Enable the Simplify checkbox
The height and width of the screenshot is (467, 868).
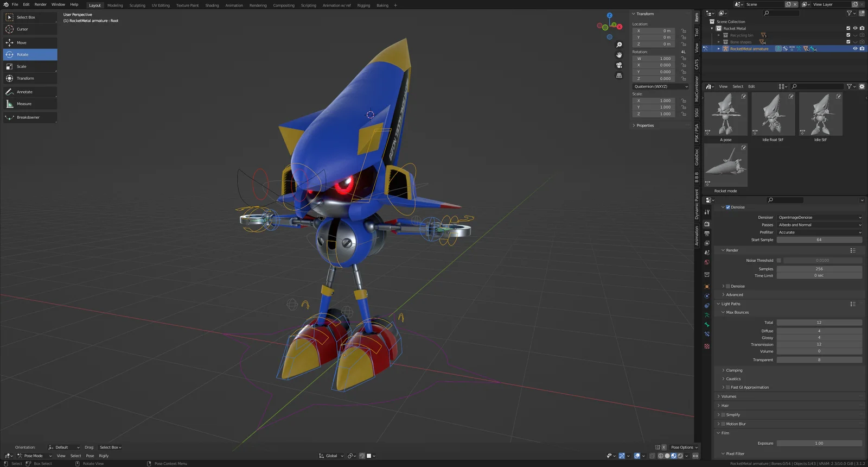[x=723, y=415]
